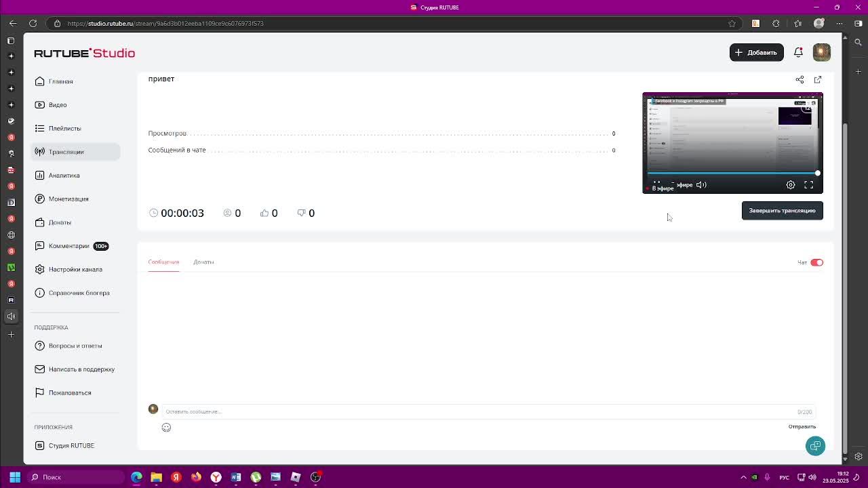This screenshot has width=868, height=488.
Task: Enter fullscreen in stream player
Action: click(808, 184)
